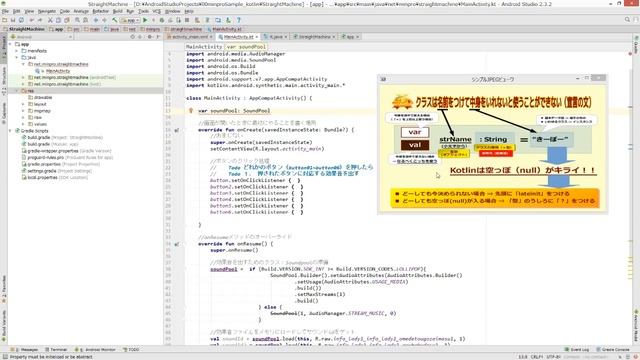Collapse the res folder node
This screenshot has width=640, height=360.
17,91
